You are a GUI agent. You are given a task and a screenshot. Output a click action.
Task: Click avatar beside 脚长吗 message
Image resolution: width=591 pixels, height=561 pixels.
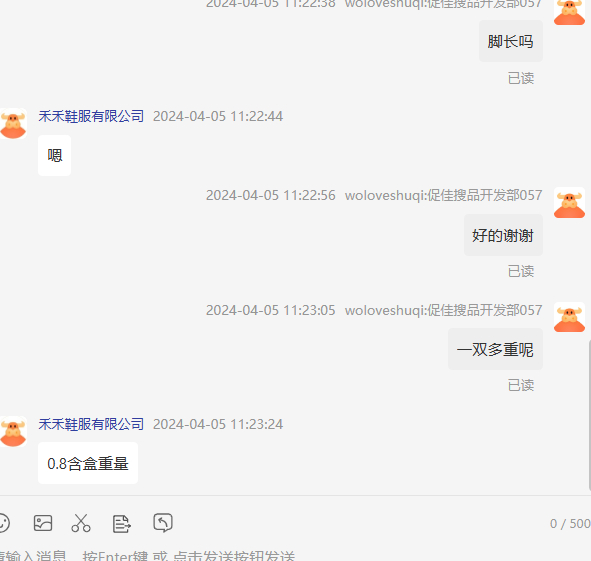(x=569, y=12)
